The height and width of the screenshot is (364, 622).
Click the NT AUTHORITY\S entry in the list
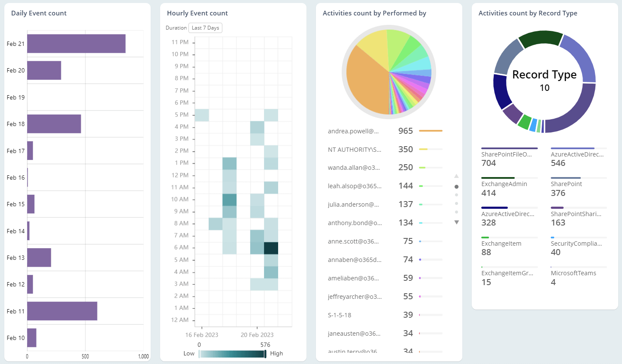354,149
